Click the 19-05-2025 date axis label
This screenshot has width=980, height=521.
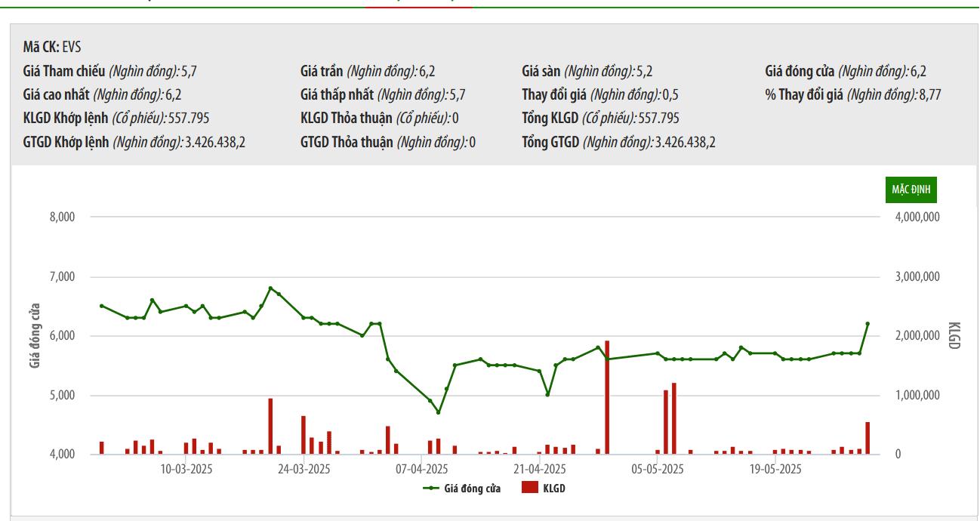(775, 469)
